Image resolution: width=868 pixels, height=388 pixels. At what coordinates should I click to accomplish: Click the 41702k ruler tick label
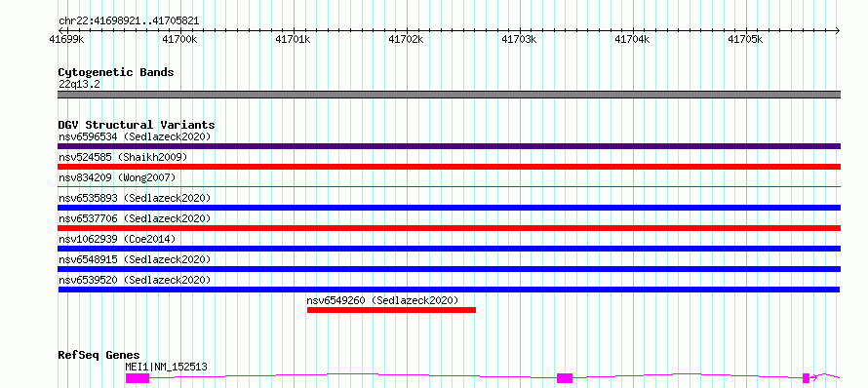point(406,39)
